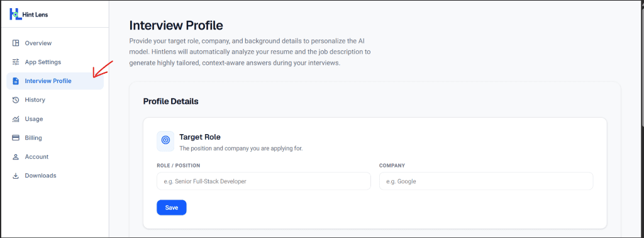The height and width of the screenshot is (238, 644).
Task: Click the Downloads arrow icon
Action: [x=16, y=176]
